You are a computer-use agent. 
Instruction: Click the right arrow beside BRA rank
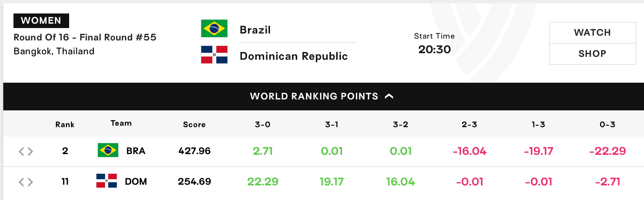[30, 151]
